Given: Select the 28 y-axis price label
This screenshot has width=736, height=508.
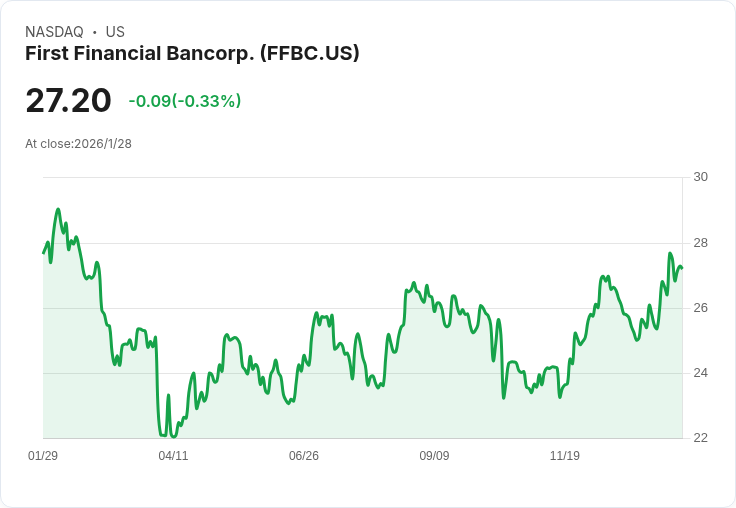Looking at the screenshot, I should (700, 243).
